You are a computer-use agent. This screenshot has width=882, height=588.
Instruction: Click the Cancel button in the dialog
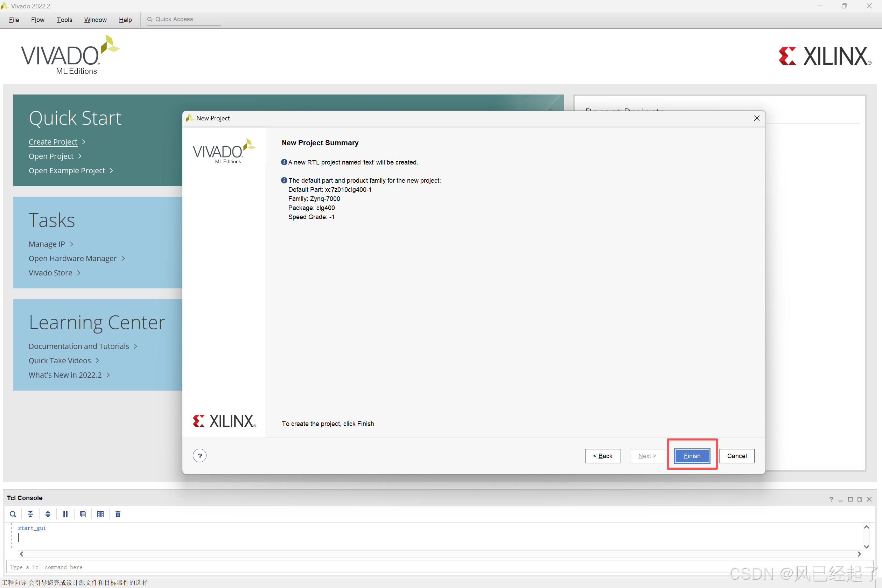736,456
